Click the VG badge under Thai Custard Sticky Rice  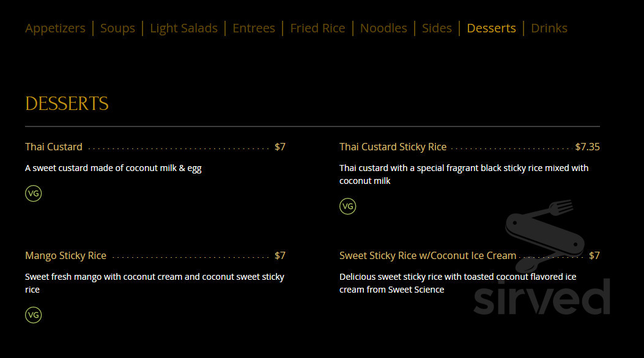[x=347, y=206]
